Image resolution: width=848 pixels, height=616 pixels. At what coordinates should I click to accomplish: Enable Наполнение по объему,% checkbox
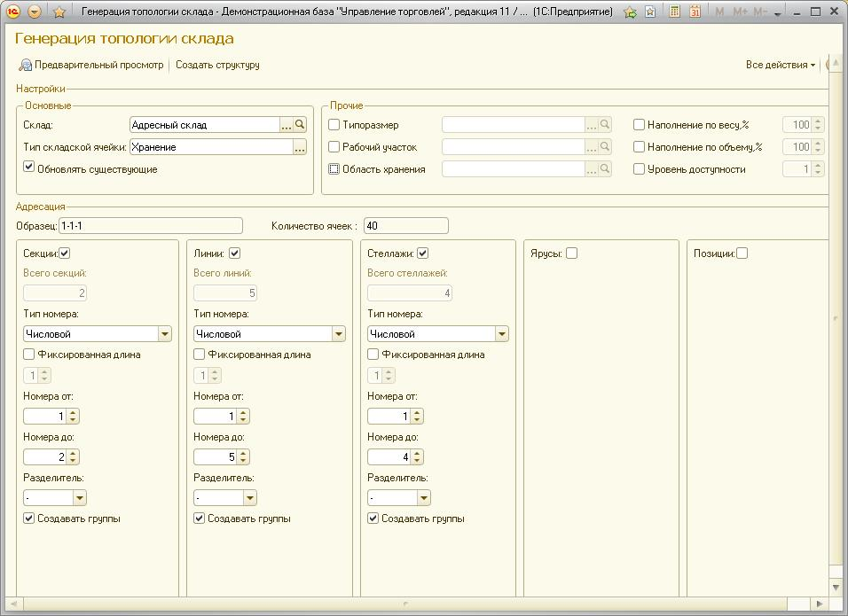point(639,147)
